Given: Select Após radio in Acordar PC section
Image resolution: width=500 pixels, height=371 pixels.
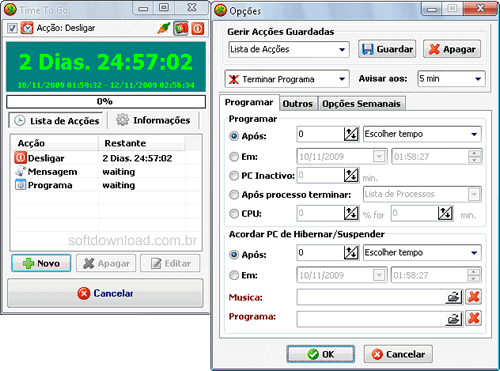Looking at the screenshot, I should tap(234, 255).
